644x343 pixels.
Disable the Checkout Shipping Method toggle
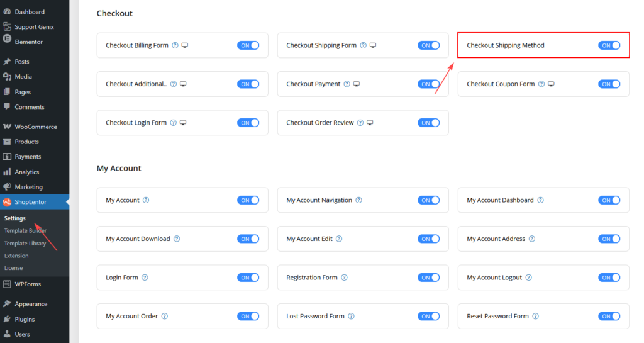click(609, 45)
